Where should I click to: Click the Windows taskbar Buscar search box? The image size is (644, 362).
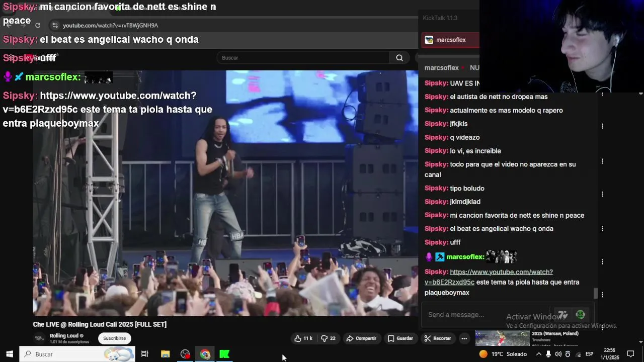77,354
